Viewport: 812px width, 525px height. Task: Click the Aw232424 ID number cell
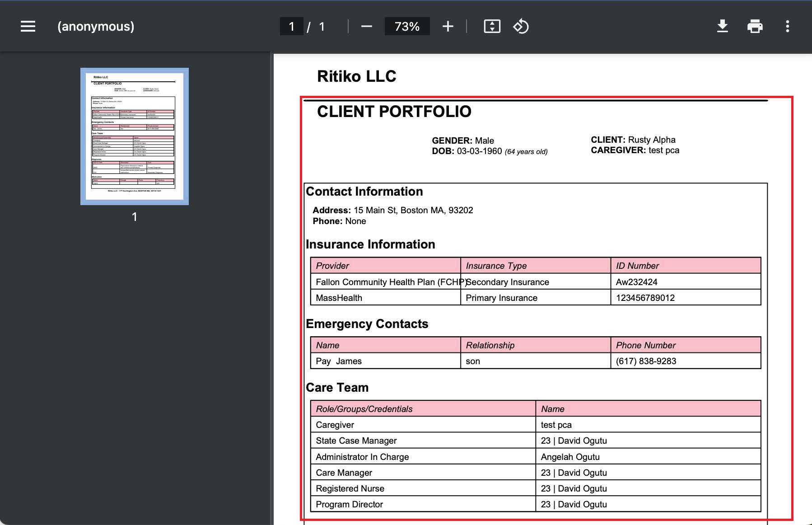click(x=636, y=282)
